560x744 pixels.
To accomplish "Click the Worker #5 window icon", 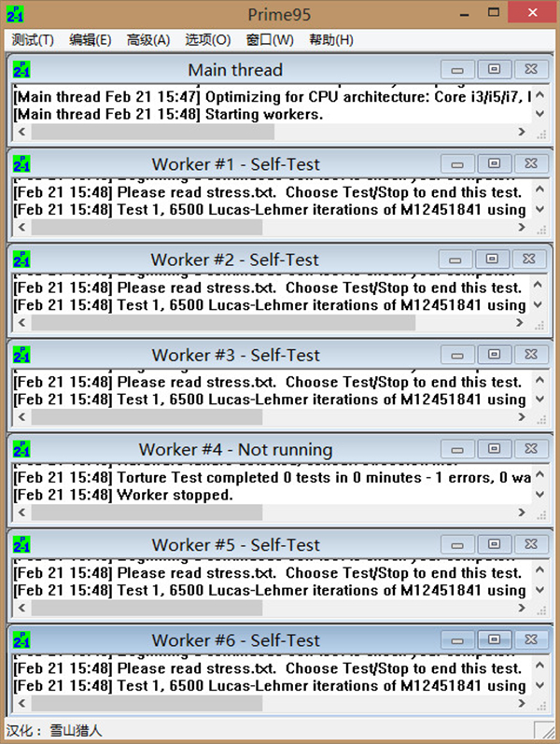I will (x=22, y=545).
